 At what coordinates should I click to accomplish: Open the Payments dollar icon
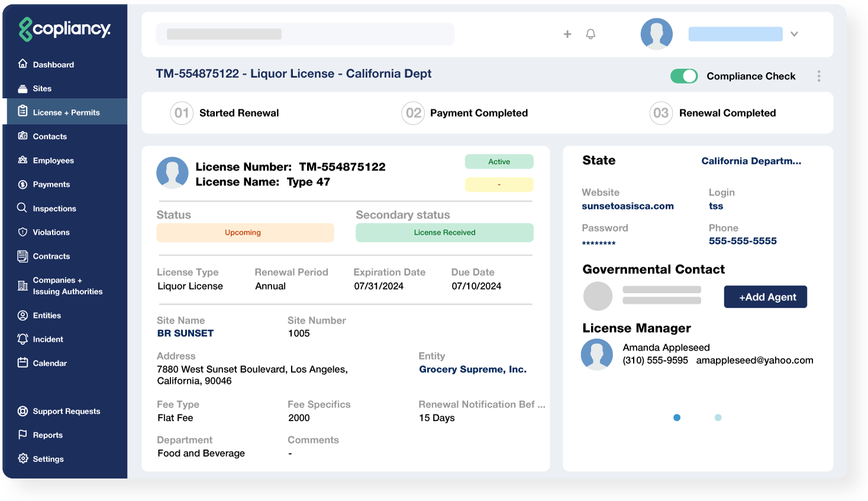(22, 185)
